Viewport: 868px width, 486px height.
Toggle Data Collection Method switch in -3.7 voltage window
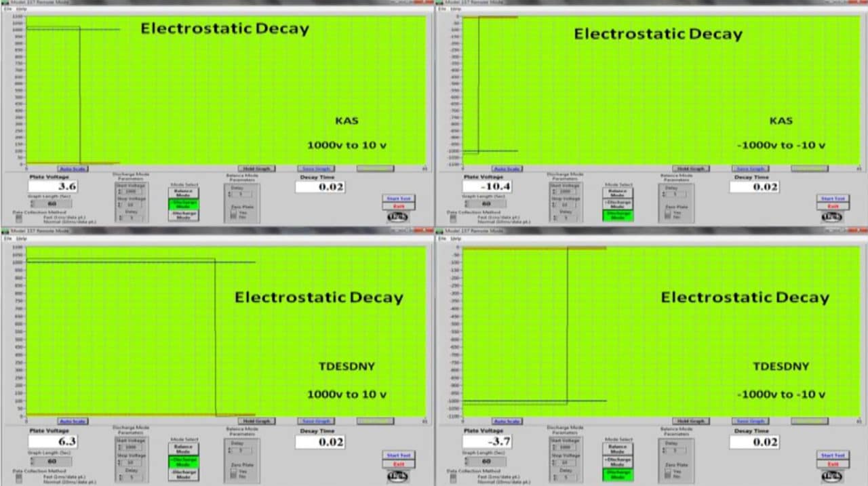[x=454, y=477]
